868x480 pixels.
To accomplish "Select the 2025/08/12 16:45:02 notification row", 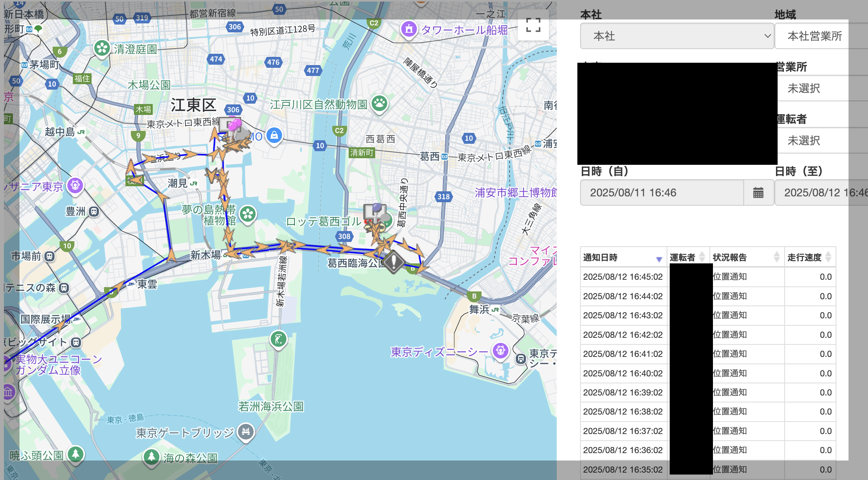I will pos(623,277).
